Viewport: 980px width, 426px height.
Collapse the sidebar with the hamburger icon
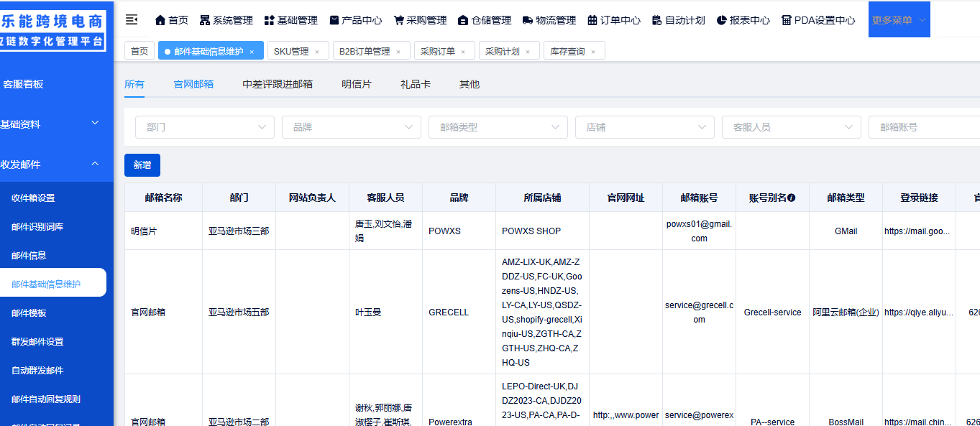(132, 19)
